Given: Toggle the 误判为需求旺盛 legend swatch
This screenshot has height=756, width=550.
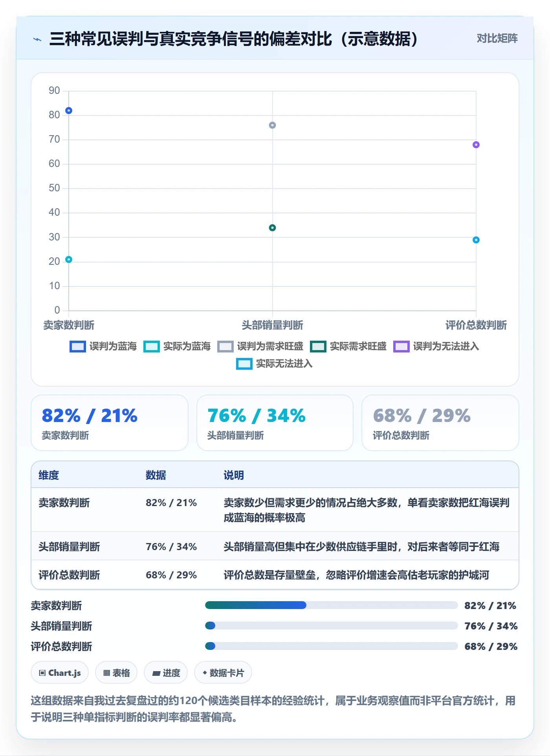Looking at the screenshot, I should click(225, 347).
